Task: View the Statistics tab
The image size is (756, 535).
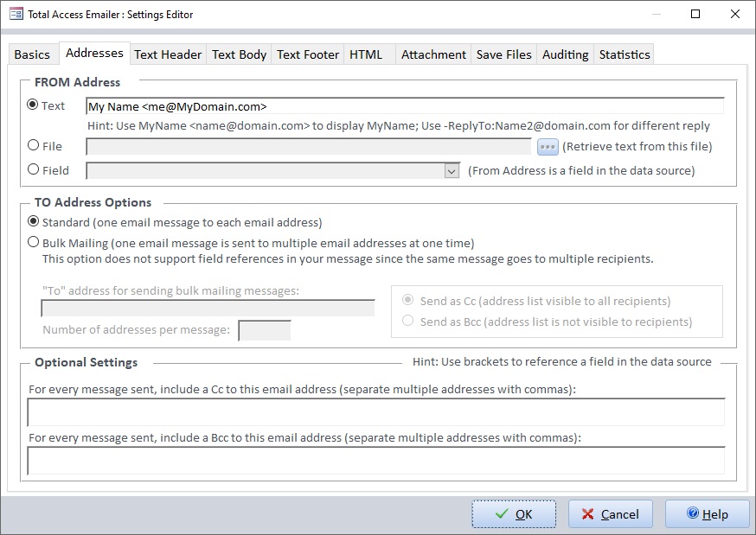Action: tap(625, 54)
